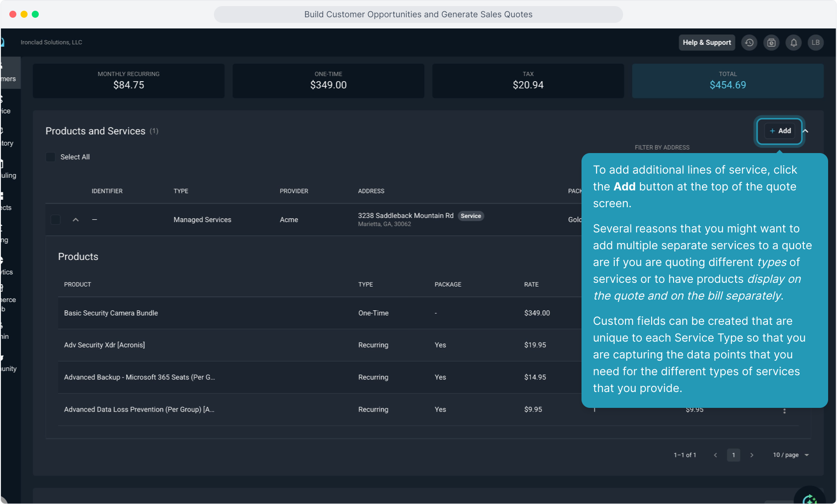Click the Add button for services
837x504 pixels.
780,131
